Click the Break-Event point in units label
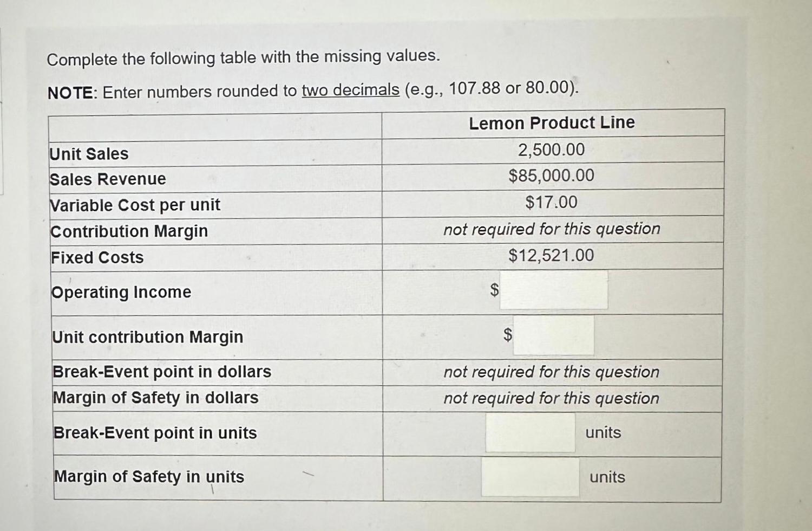 click(155, 433)
